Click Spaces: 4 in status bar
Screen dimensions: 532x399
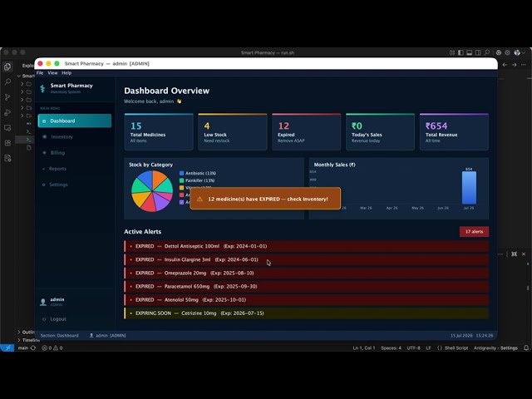coord(391,347)
